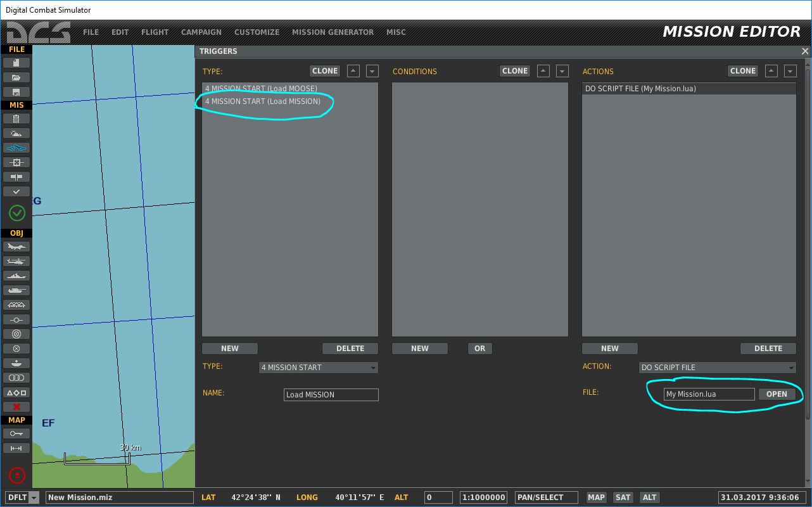This screenshot has height=507, width=812.
Task: Click the save mission floppy icon
Action: coord(16,92)
